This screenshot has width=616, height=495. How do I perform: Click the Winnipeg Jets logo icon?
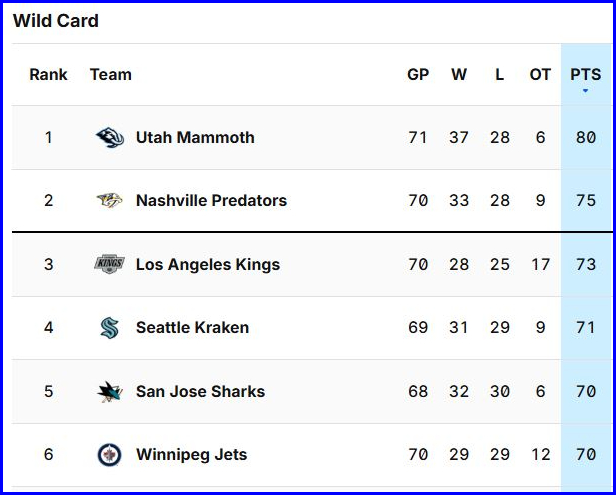109,455
